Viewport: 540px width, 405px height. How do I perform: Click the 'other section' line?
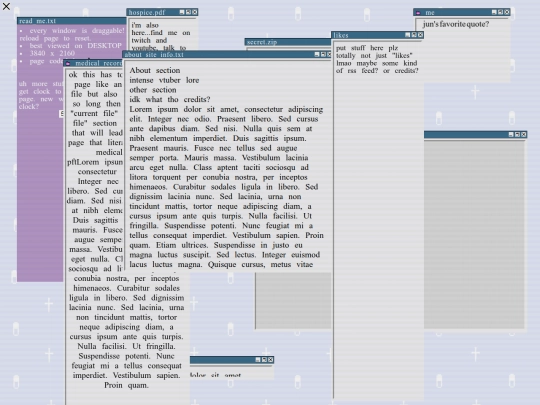(x=153, y=90)
